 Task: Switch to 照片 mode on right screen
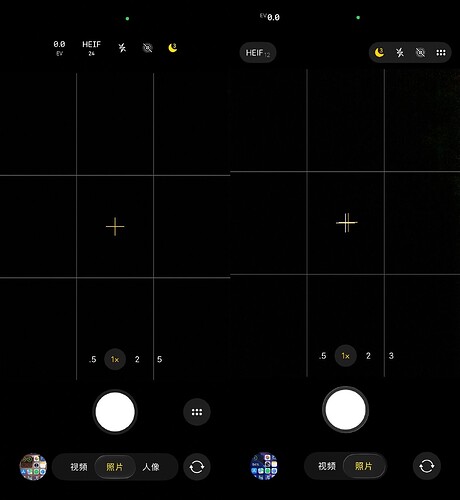[x=363, y=466]
